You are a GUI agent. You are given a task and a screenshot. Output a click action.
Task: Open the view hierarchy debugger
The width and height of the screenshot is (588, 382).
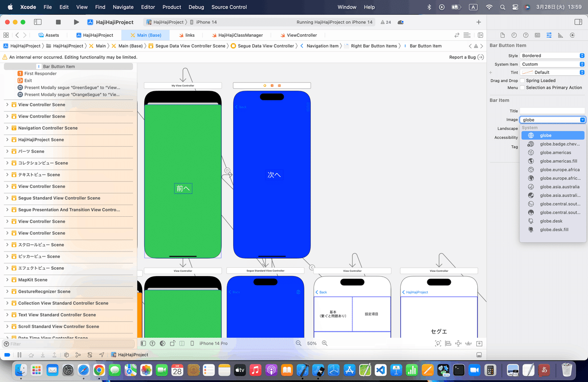66,355
